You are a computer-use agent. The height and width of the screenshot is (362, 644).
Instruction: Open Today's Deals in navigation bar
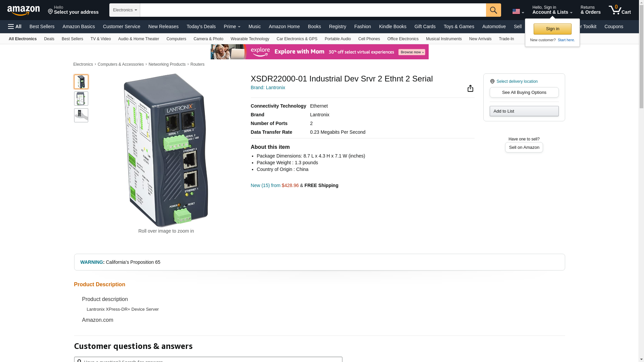coord(201,26)
